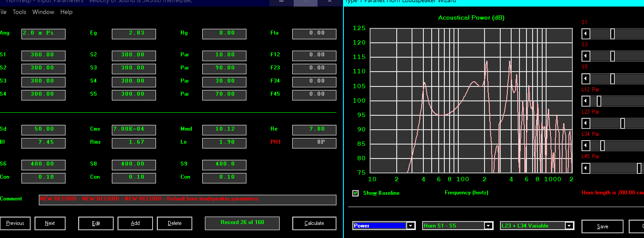Click the S9 input field
The height and width of the screenshot is (238, 644).
(x=224, y=165)
